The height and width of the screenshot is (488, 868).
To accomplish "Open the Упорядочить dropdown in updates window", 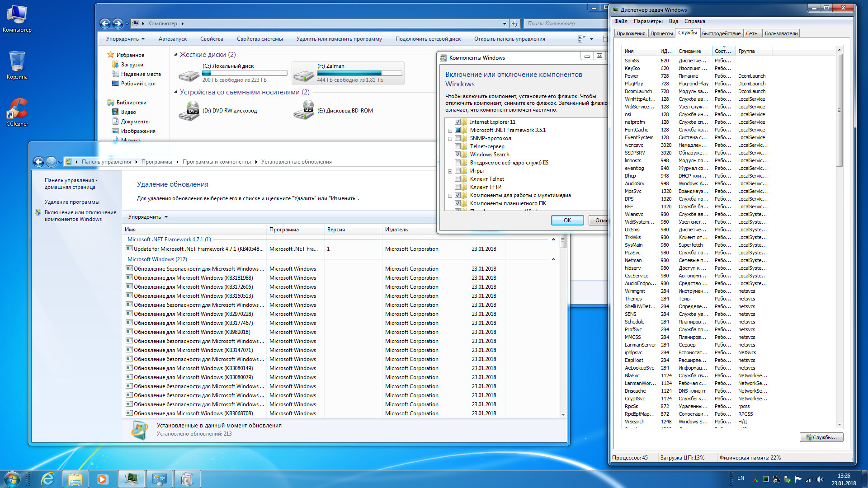I will click(x=148, y=217).
